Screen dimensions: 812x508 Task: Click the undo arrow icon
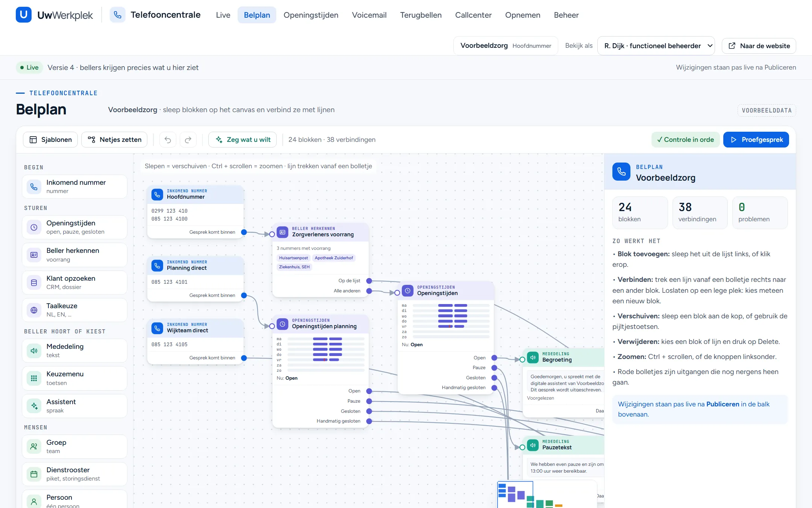[168, 140]
